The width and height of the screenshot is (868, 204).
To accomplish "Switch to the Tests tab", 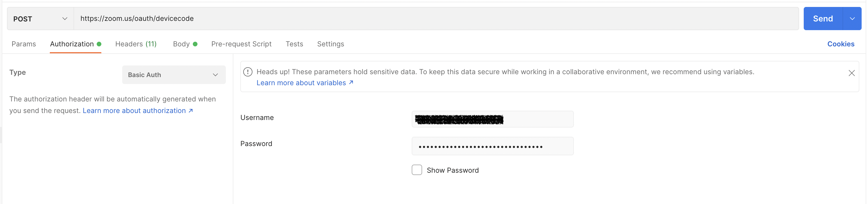I will pos(294,44).
